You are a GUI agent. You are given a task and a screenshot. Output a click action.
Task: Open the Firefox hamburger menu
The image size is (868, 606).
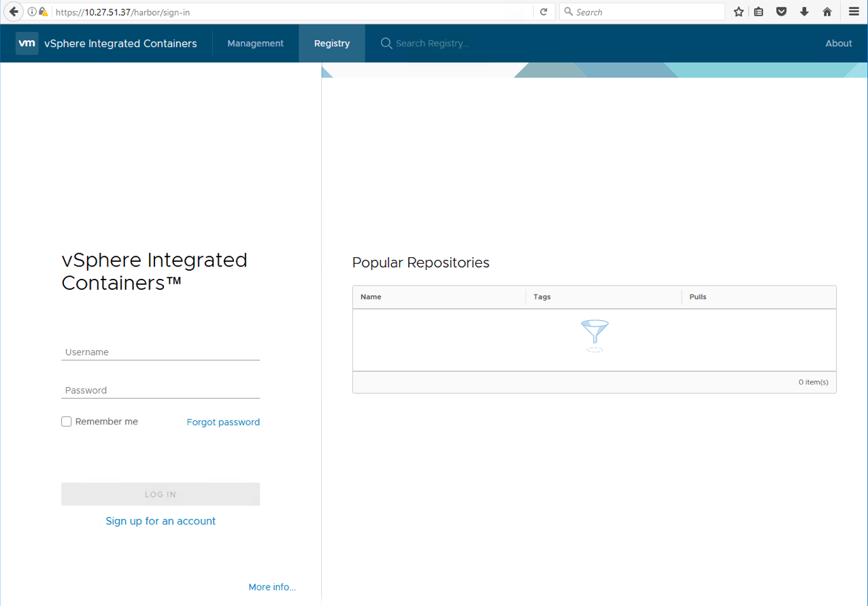pos(854,12)
